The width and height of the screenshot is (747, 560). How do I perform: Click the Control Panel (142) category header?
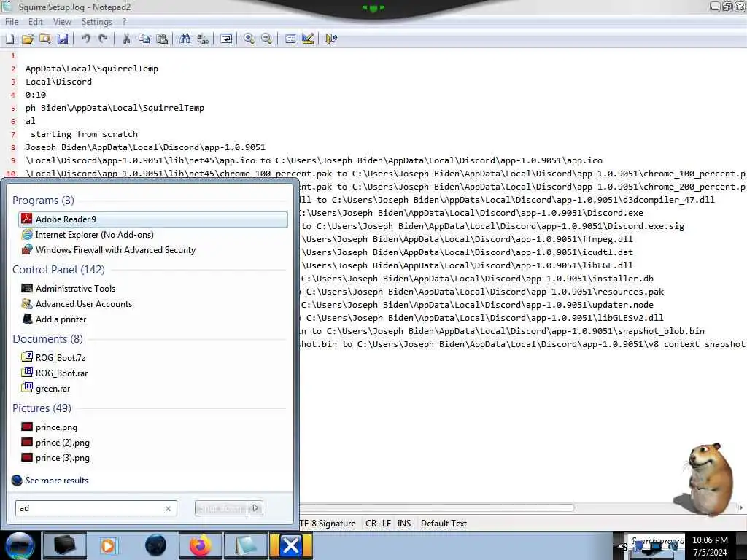click(58, 270)
